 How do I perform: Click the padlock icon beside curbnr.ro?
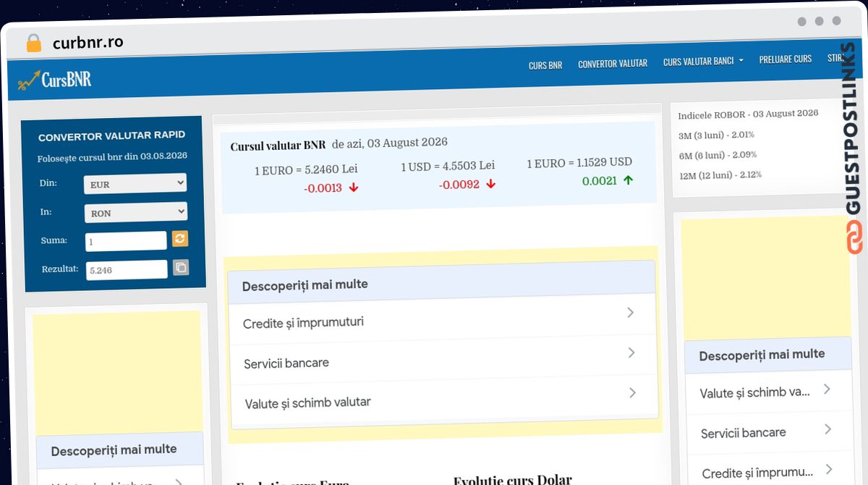[33, 43]
